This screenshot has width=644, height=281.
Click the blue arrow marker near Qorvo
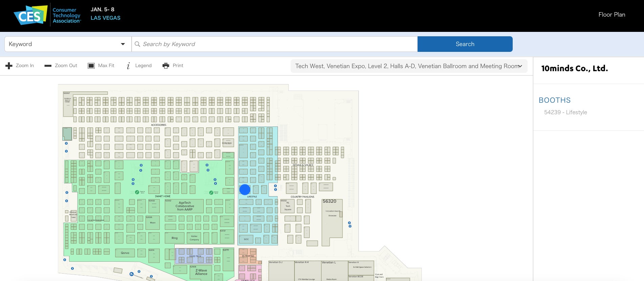132,274
